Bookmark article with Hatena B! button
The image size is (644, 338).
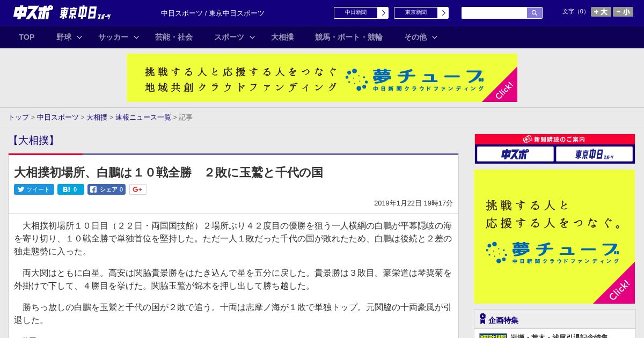coord(71,189)
